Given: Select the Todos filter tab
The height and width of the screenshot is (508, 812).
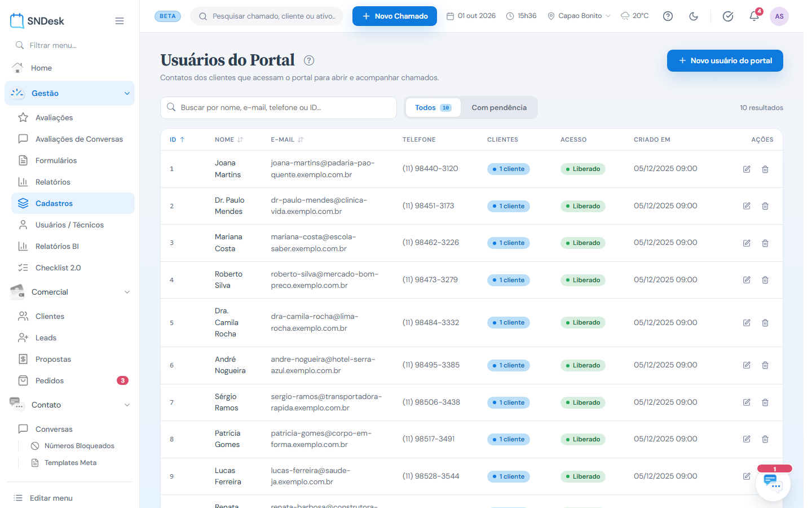Looking at the screenshot, I should point(433,108).
